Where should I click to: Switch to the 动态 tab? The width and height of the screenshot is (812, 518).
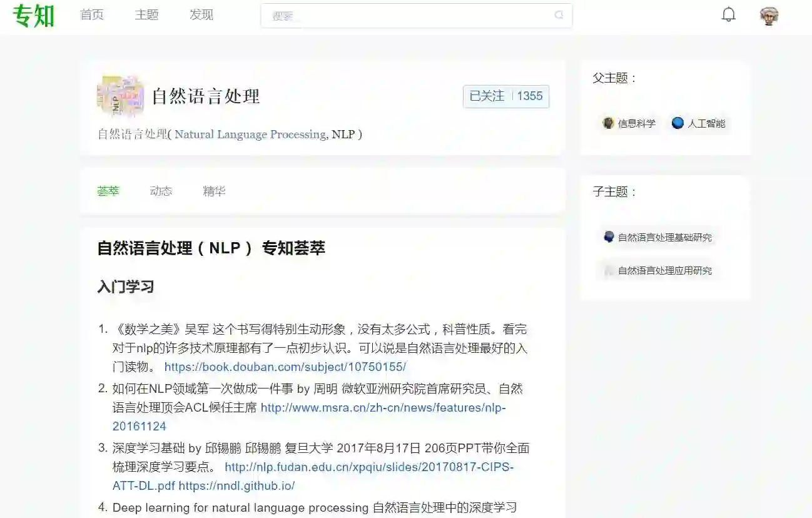(161, 191)
